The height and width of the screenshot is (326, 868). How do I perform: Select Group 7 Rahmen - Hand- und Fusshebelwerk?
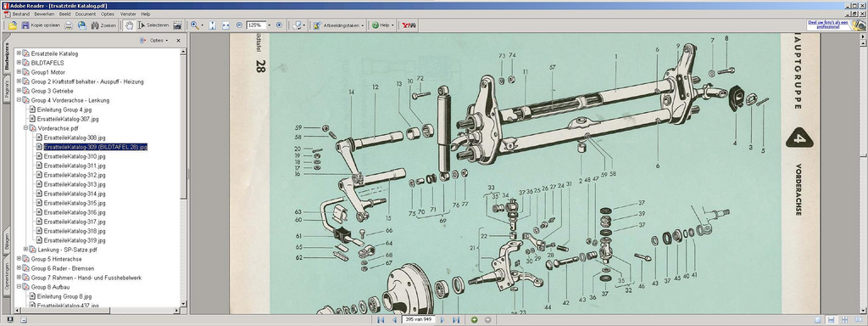point(86,278)
